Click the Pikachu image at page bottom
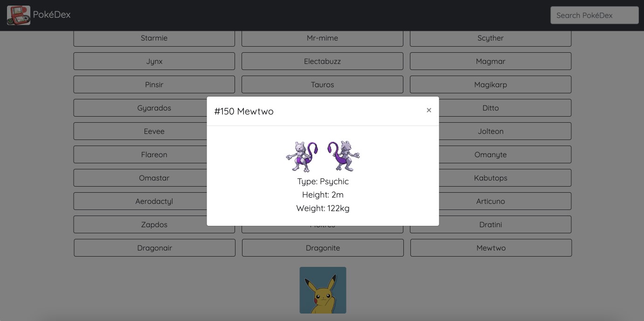The image size is (644, 321). click(323, 290)
